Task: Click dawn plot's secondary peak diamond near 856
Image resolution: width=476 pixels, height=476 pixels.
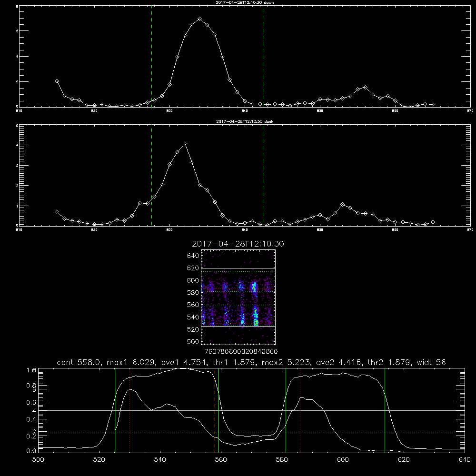Action: coord(365,88)
